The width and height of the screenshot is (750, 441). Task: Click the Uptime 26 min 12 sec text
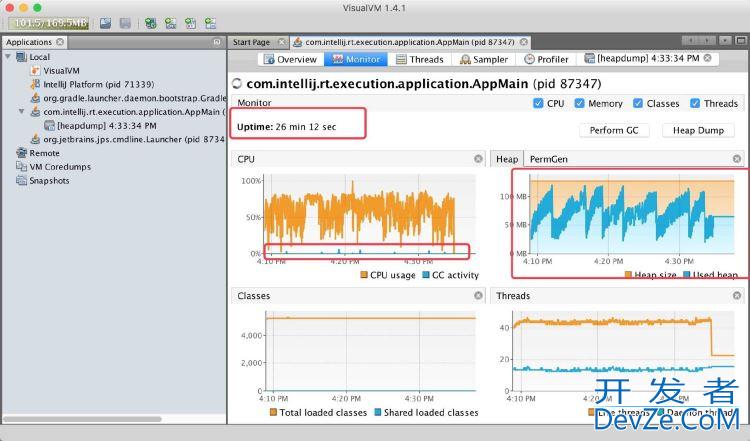[x=287, y=127]
